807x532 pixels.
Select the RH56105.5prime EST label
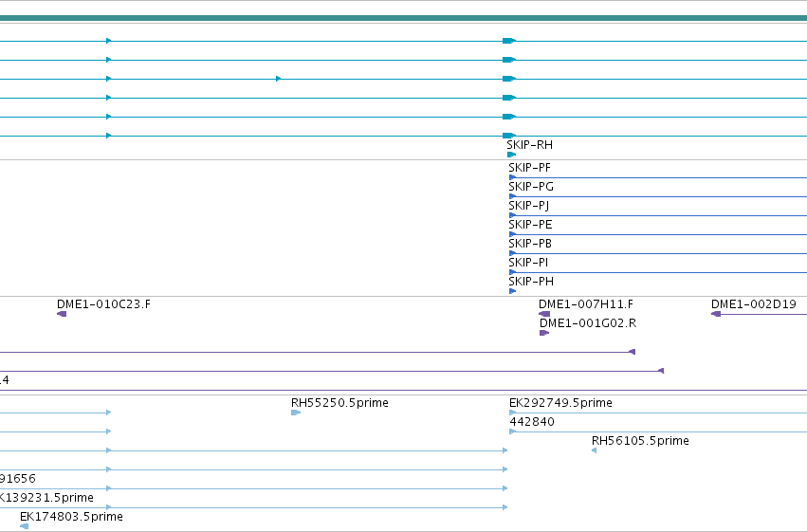[640, 441]
